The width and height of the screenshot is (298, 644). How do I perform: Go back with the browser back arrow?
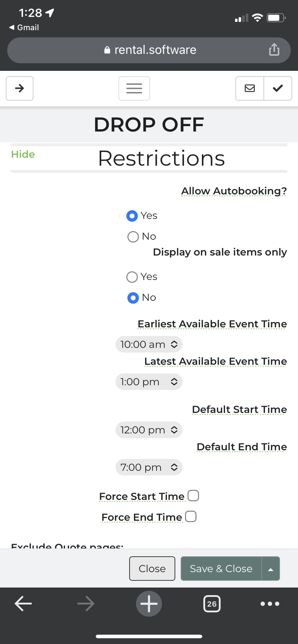[23, 604]
